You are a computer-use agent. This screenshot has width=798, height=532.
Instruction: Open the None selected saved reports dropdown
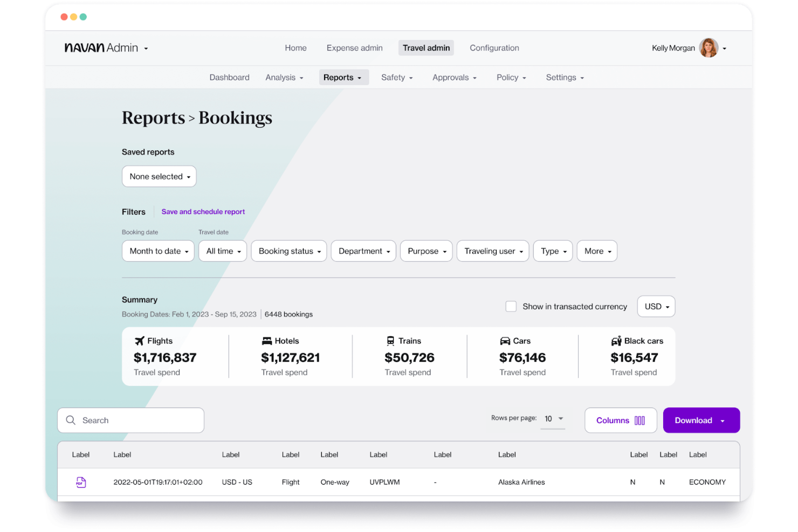(x=159, y=176)
